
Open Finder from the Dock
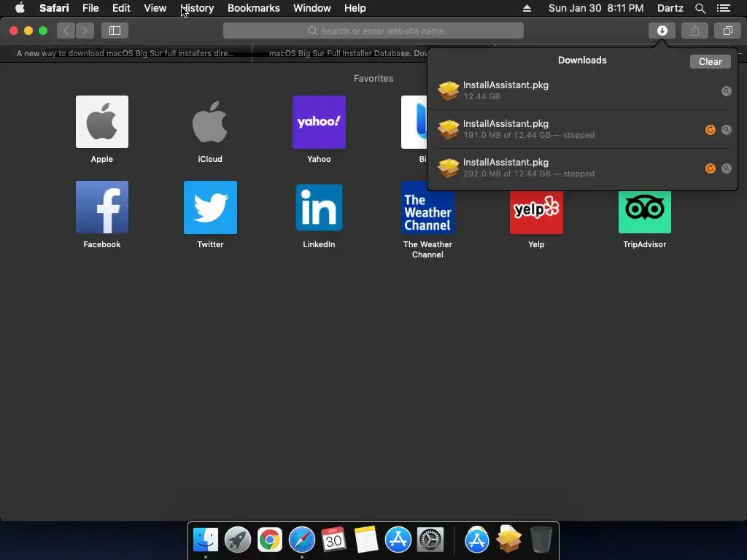point(205,540)
